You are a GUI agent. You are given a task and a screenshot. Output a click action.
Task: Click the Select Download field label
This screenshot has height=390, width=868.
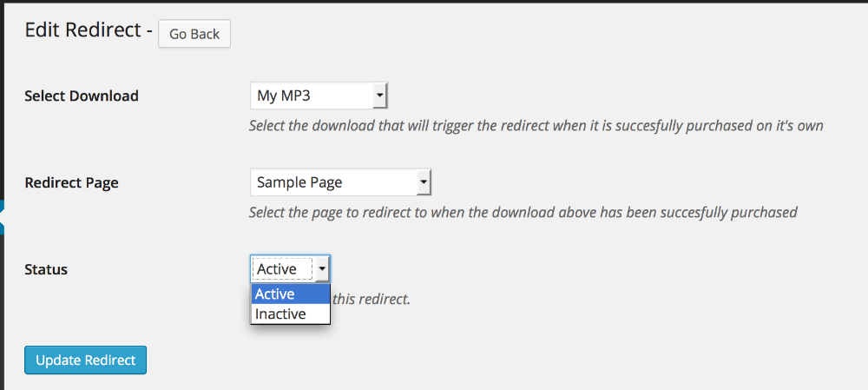[82, 96]
